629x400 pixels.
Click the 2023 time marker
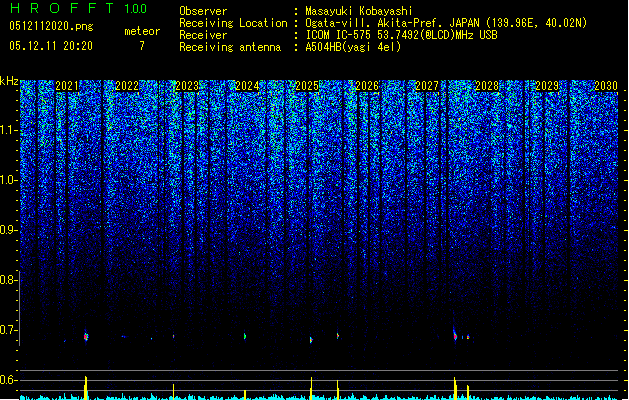pyautogui.click(x=187, y=86)
